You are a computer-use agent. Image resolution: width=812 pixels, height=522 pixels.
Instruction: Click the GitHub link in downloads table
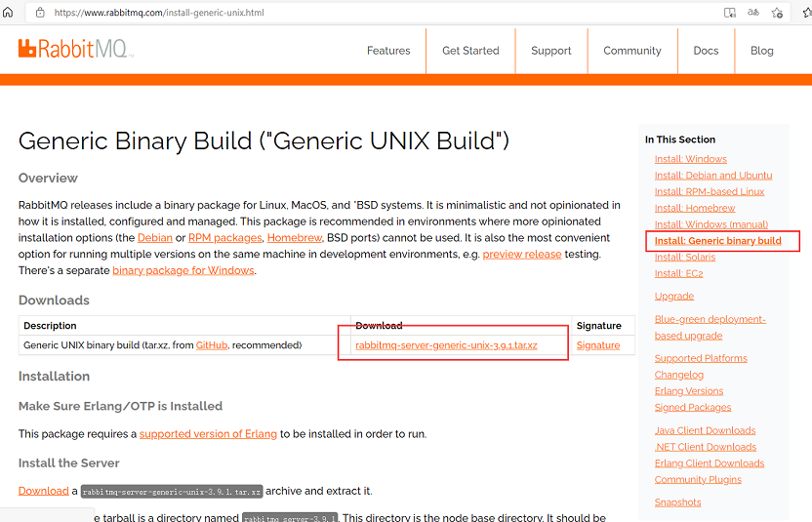pyautogui.click(x=211, y=344)
